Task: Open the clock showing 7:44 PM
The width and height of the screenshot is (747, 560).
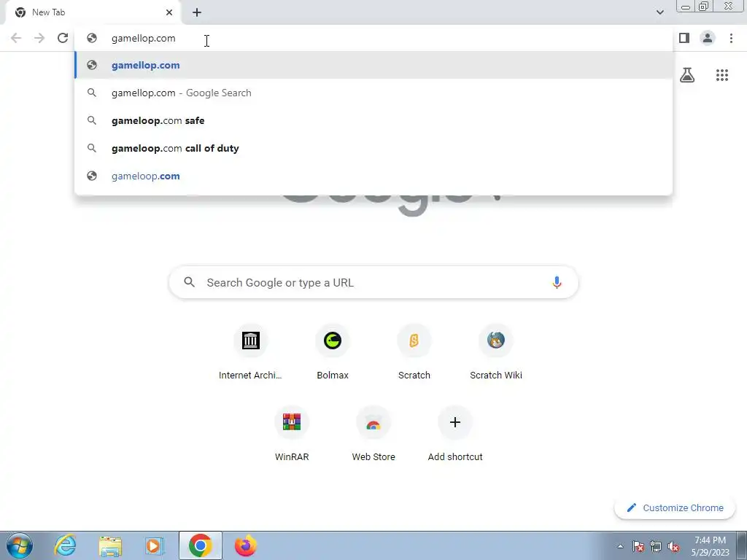Action: pos(710,546)
